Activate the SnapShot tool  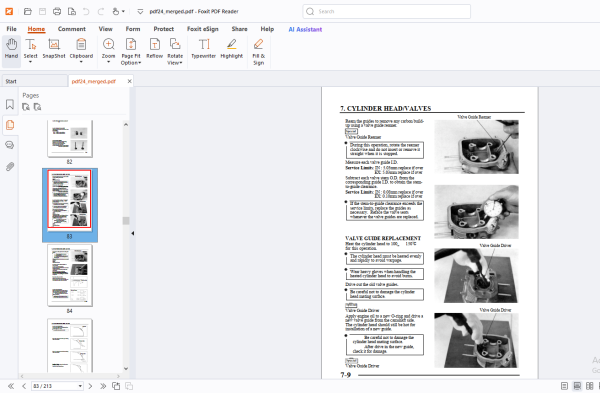tap(54, 49)
